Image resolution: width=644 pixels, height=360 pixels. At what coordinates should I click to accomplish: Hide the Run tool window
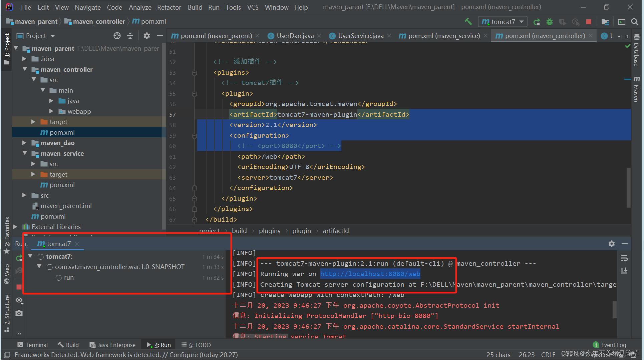(x=625, y=244)
